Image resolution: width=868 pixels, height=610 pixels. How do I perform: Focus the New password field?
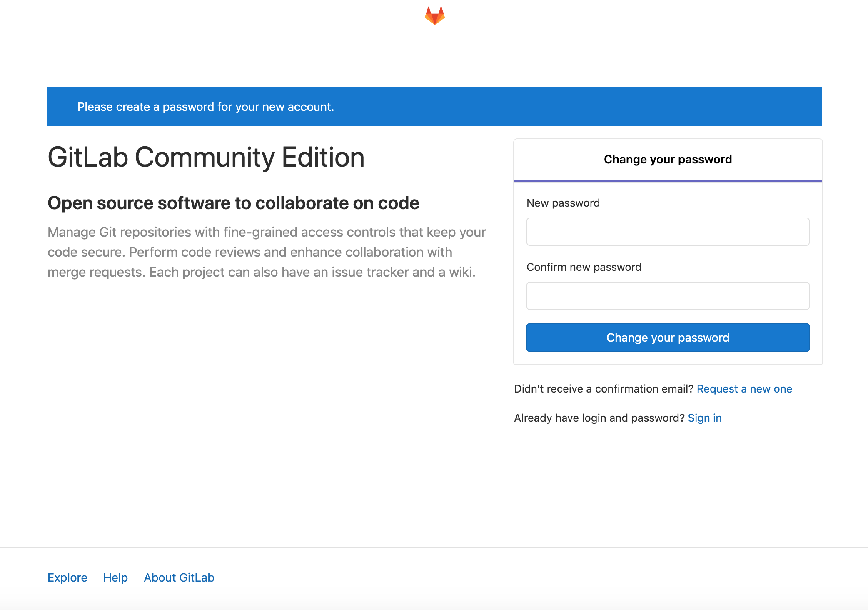tap(668, 232)
